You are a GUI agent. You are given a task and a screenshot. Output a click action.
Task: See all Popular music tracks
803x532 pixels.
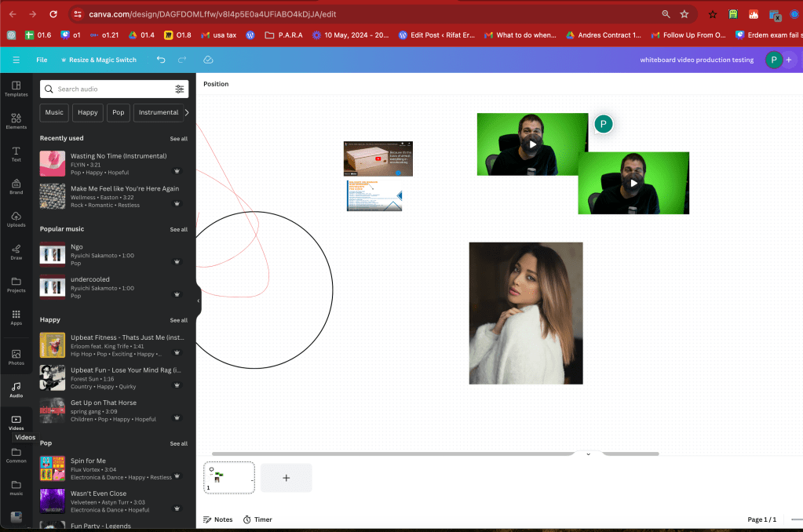(x=179, y=229)
